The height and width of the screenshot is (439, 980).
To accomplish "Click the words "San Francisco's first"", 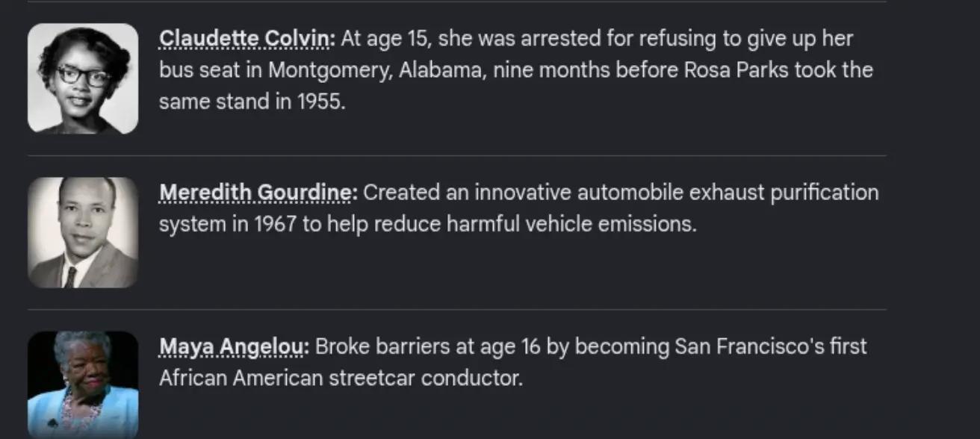I will click(x=771, y=346).
